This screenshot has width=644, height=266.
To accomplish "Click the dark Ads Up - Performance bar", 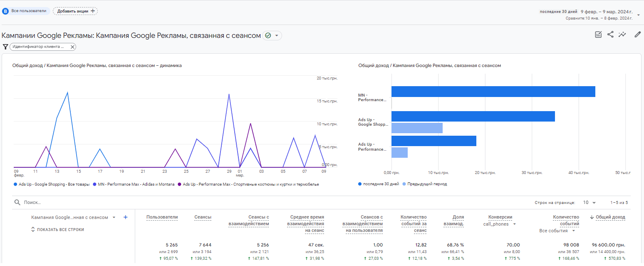I will pyautogui.click(x=434, y=141).
